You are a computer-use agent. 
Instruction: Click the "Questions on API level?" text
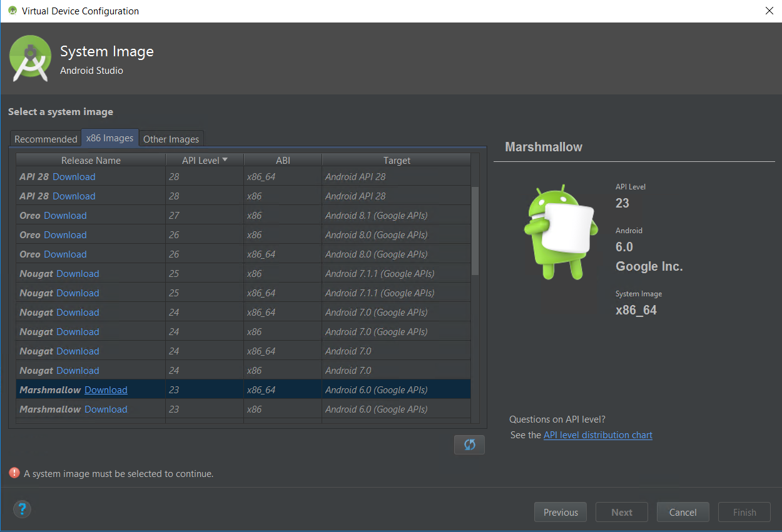tap(557, 419)
